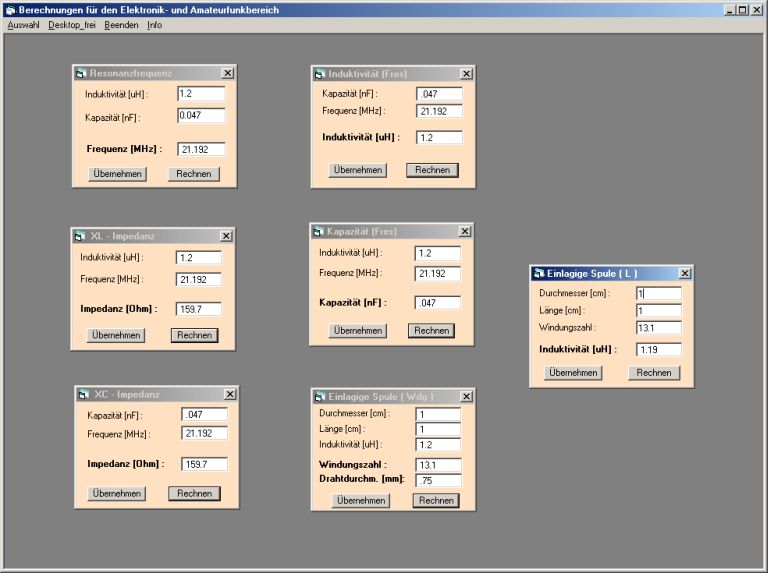Image resolution: width=768 pixels, height=573 pixels.
Task: Click the XC - Impedanz window title icon
Action: coord(84,394)
